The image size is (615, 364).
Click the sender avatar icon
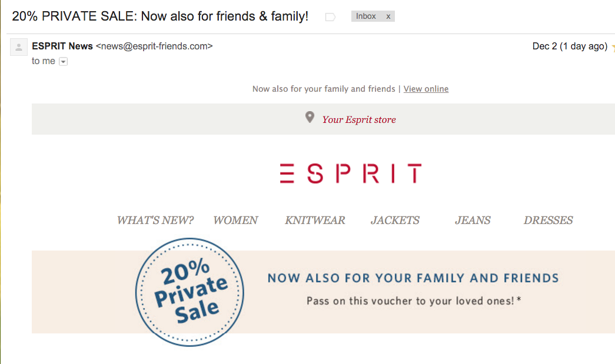coord(19,47)
